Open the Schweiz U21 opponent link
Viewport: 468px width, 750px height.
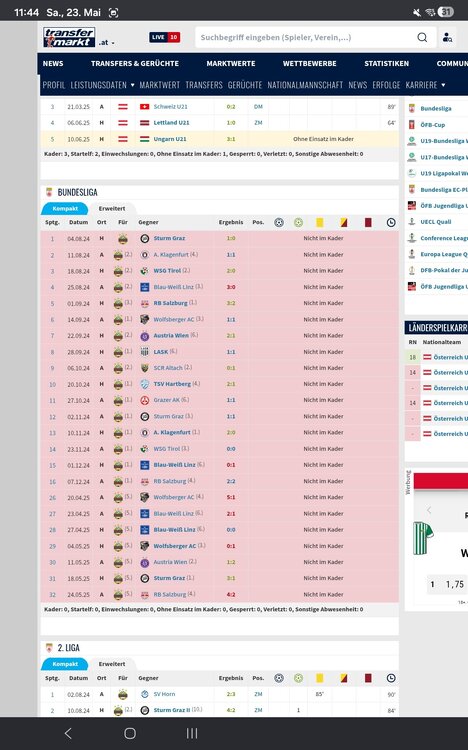tap(170, 107)
